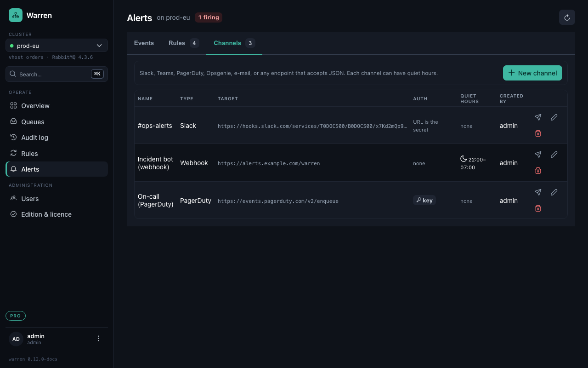Open admin user options menu
This screenshot has height=368, width=588.
(x=98, y=339)
